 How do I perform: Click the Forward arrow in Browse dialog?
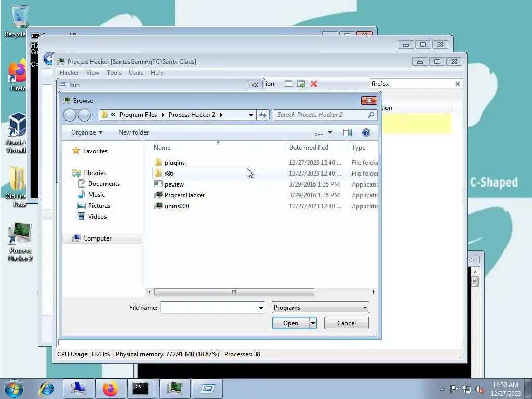(x=84, y=115)
